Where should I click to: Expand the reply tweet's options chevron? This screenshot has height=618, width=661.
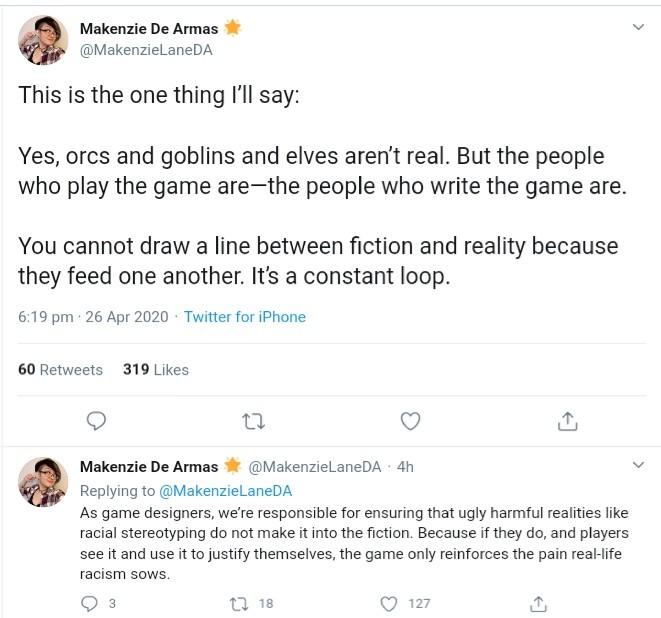pos(639,466)
